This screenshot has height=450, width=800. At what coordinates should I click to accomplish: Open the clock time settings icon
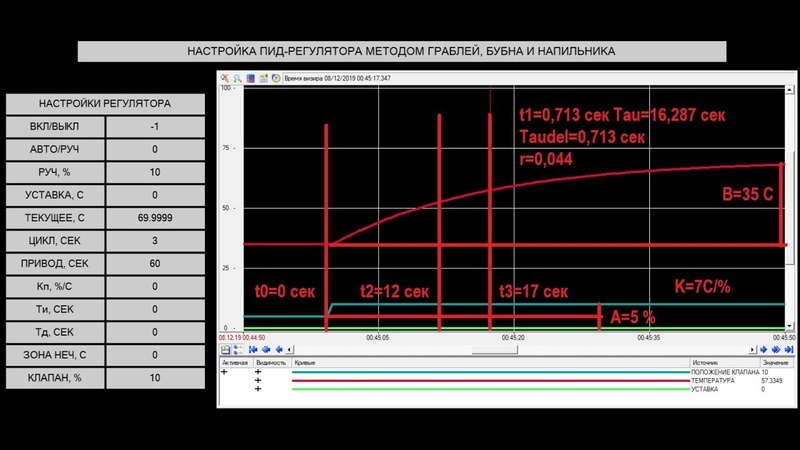[x=276, y=78]
